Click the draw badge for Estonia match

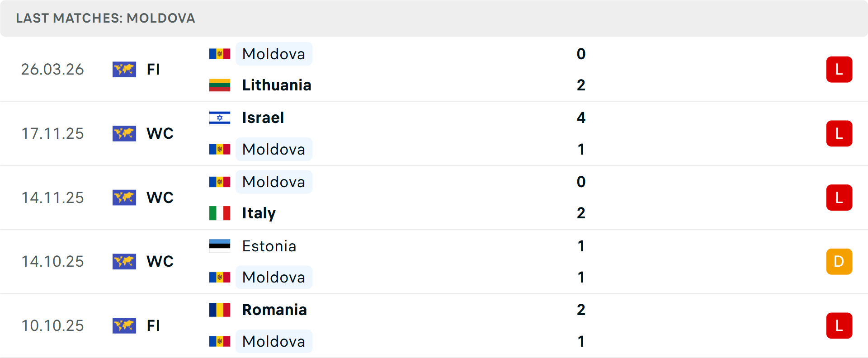click(839, 261)
